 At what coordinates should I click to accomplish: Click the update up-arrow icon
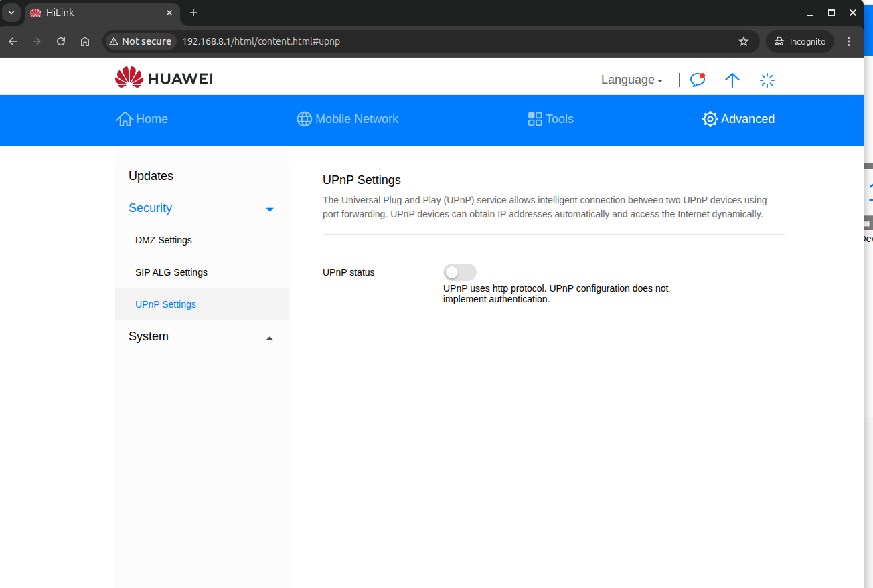732,80
